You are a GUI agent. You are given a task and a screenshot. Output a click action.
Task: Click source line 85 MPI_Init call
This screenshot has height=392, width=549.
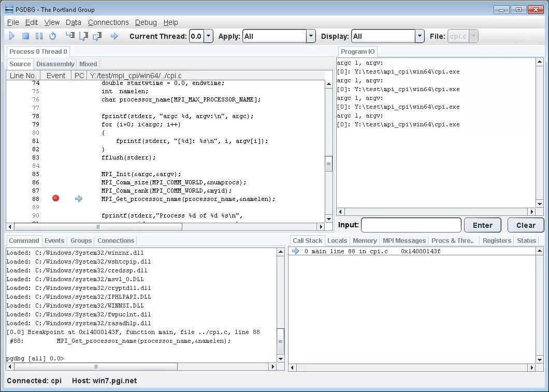click(x=141, y=174)
